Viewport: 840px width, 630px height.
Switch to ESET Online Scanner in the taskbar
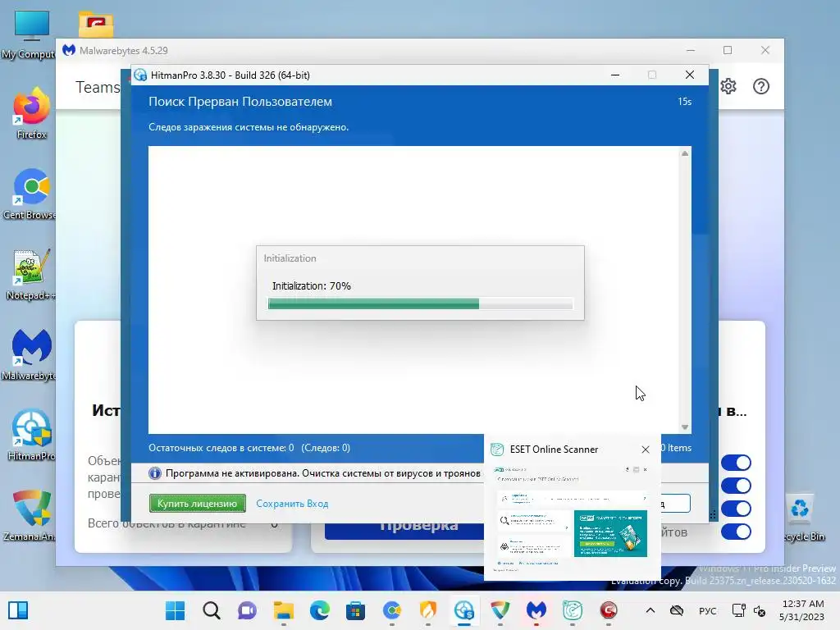tap(572, 610)
